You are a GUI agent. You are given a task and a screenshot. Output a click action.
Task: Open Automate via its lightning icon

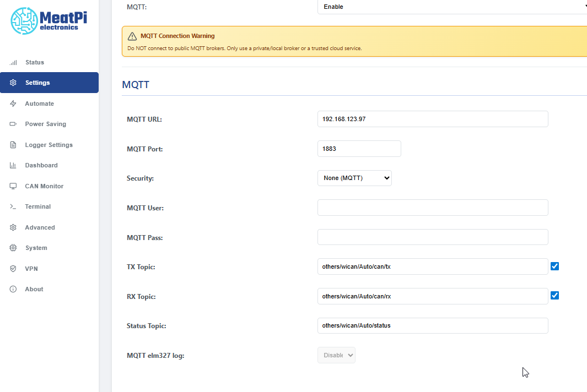[x=13, y=104]
